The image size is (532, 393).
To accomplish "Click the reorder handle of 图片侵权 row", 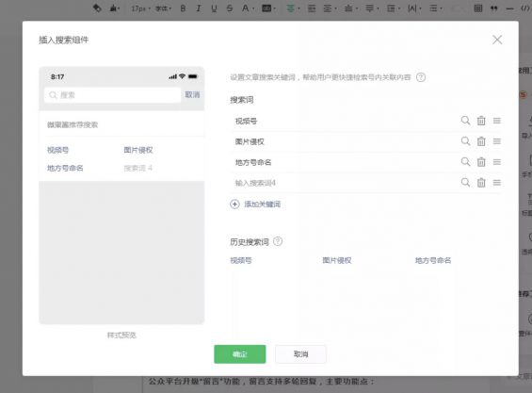I will click(497, 141).
